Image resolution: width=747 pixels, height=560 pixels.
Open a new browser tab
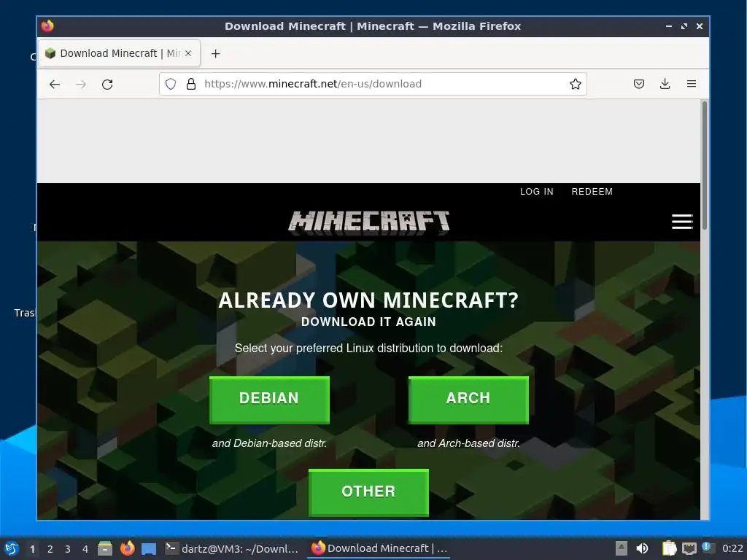[215, 54]
